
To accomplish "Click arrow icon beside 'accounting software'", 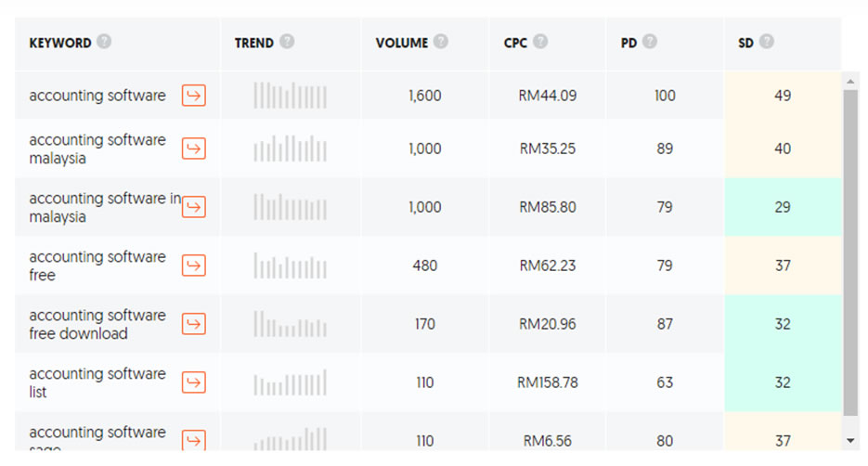I will (193, 96).
